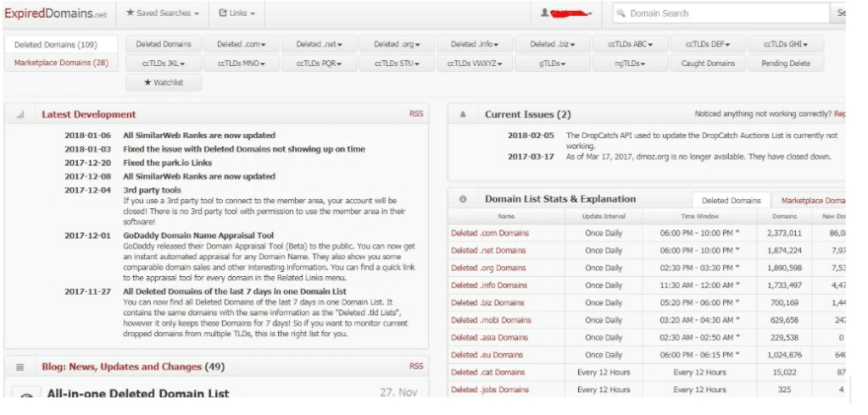Expand the Links dropdown menu
Screen dimensions: 868x415
point(236,14)
